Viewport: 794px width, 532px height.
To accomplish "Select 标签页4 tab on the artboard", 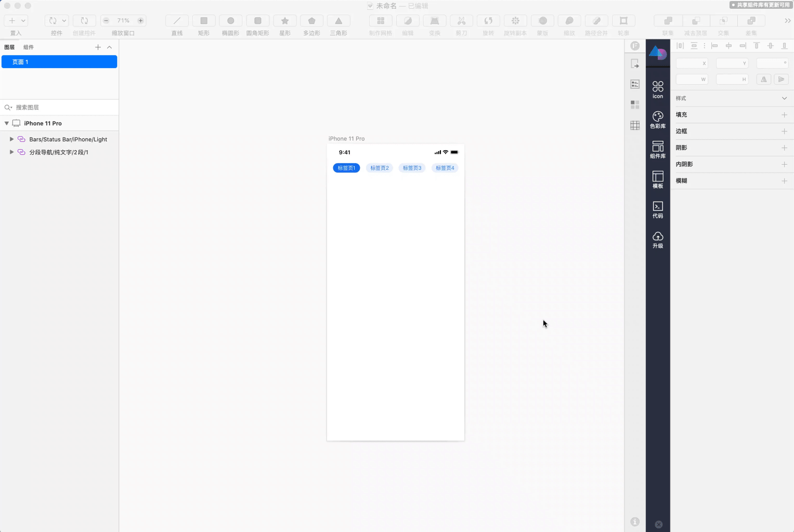I will pos(445,168).
